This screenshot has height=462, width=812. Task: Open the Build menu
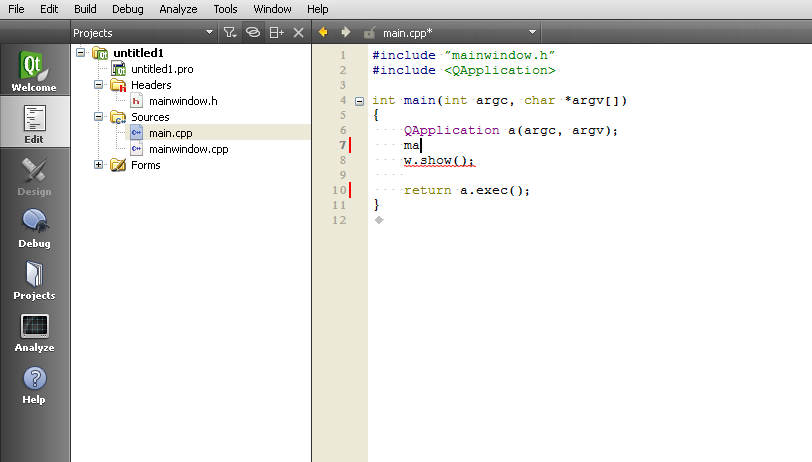85,9
